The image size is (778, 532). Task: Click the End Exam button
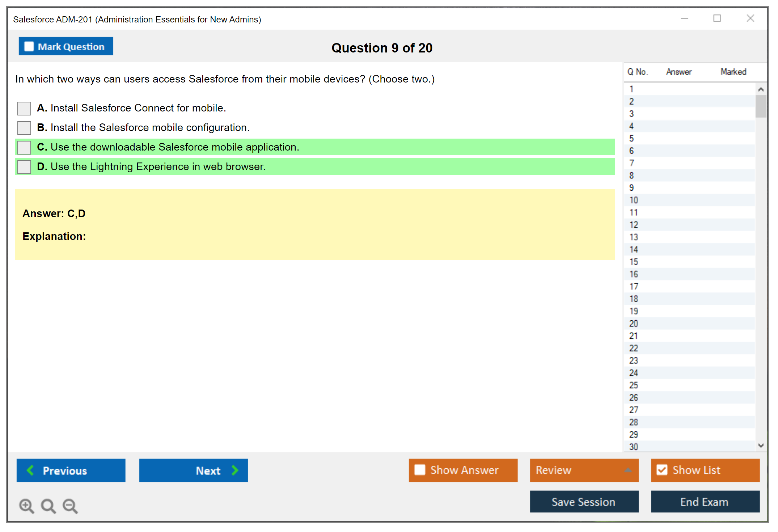(705, 502)
